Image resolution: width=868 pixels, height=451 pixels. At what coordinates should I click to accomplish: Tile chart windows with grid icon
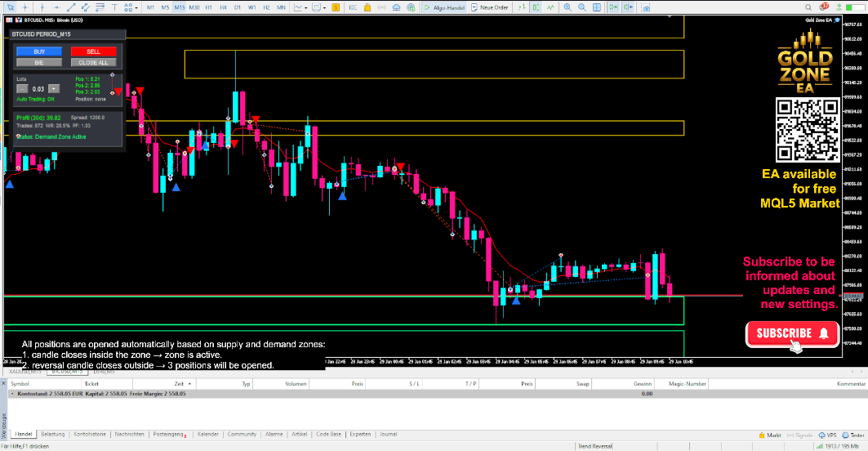tap(597, 7)
